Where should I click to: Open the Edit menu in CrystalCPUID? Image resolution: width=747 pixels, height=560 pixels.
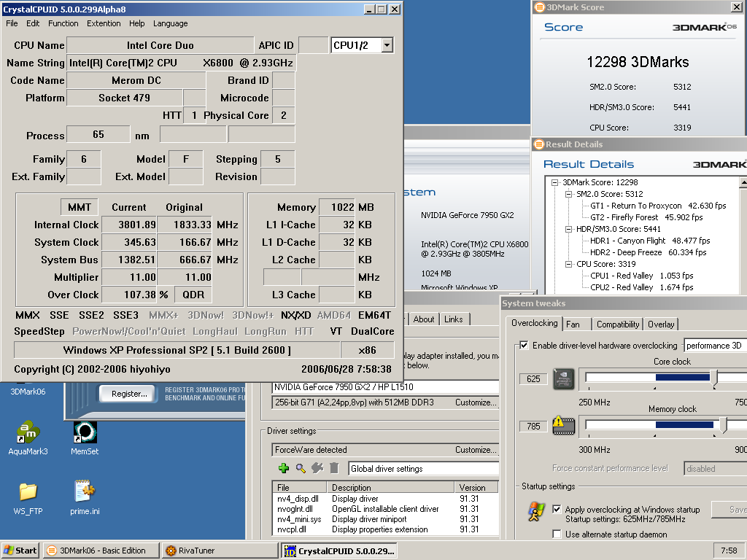(x=33, y=23)
